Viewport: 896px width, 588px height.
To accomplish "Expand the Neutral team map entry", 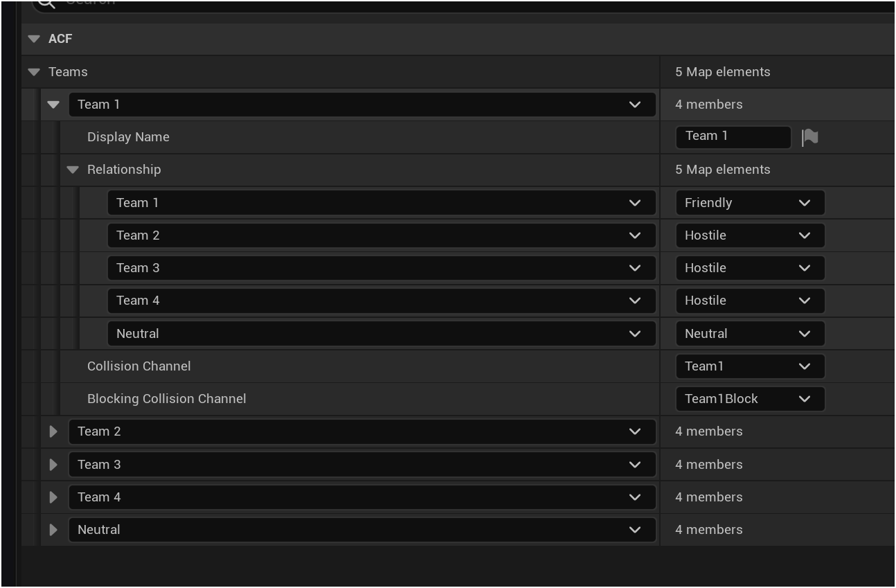I will point(53,530).
